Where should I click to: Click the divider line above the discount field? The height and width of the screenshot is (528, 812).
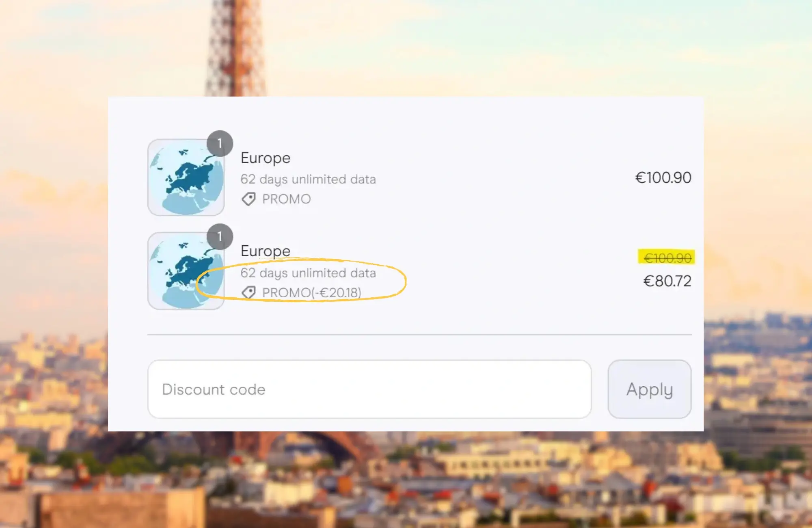click(419, 335)
